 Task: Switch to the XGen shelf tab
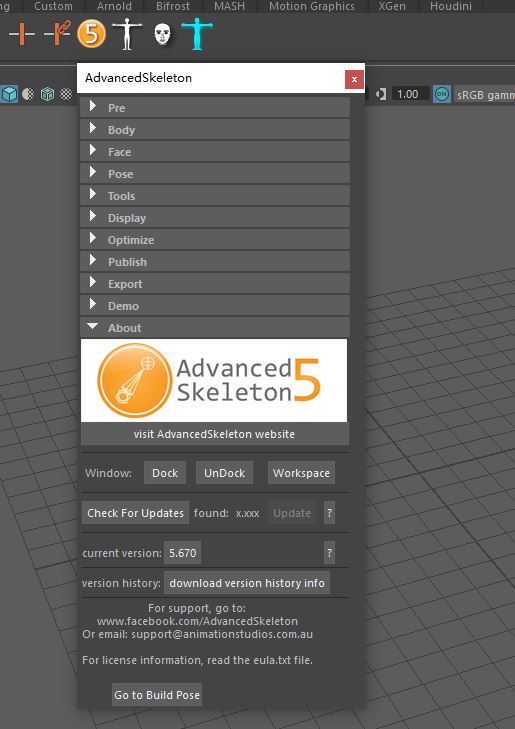[392, 6]
